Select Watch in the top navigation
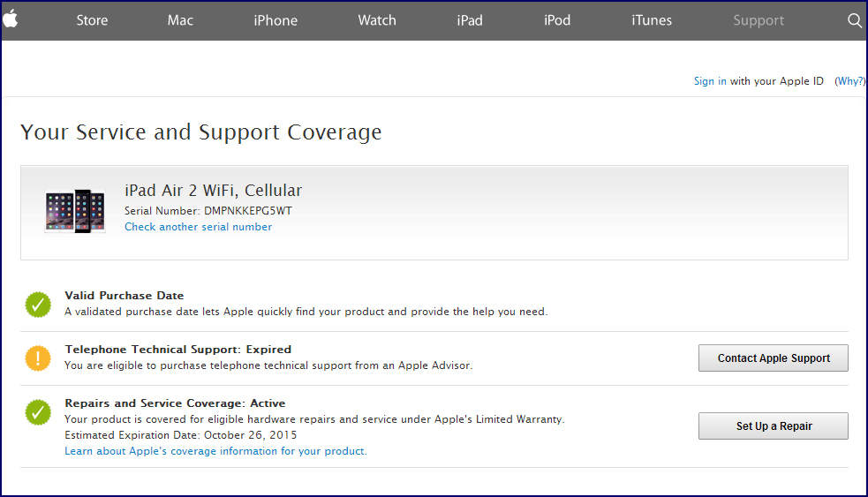The height and width of the screenshot is (497, 868). tap(376, 20)
